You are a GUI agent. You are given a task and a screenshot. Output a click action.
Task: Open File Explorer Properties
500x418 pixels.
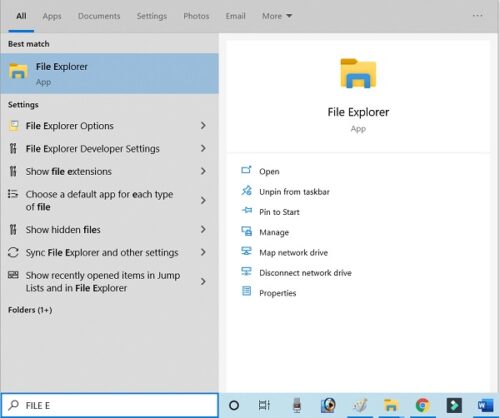click(x=278, y=293)
